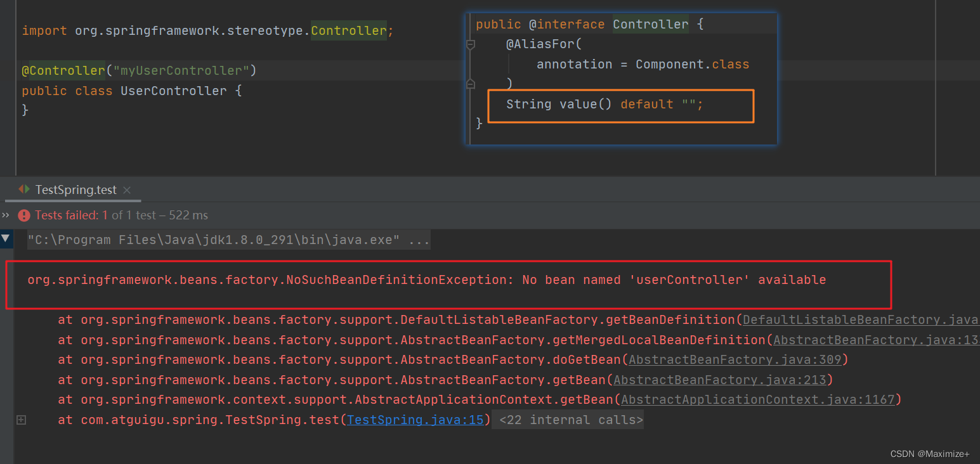Open the TestSpring.java:15 link
Image resolution: width=980 pixels, height=464 pixels.
[x=415, y=420]
